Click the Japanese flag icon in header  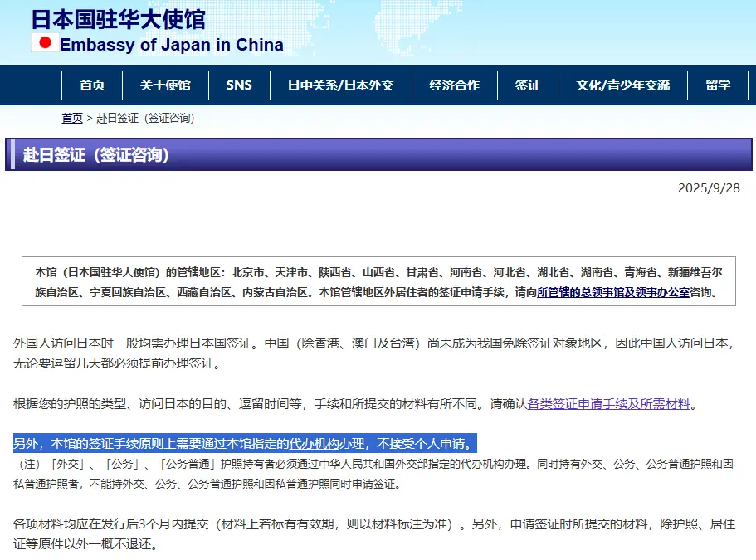pos(45,42)
